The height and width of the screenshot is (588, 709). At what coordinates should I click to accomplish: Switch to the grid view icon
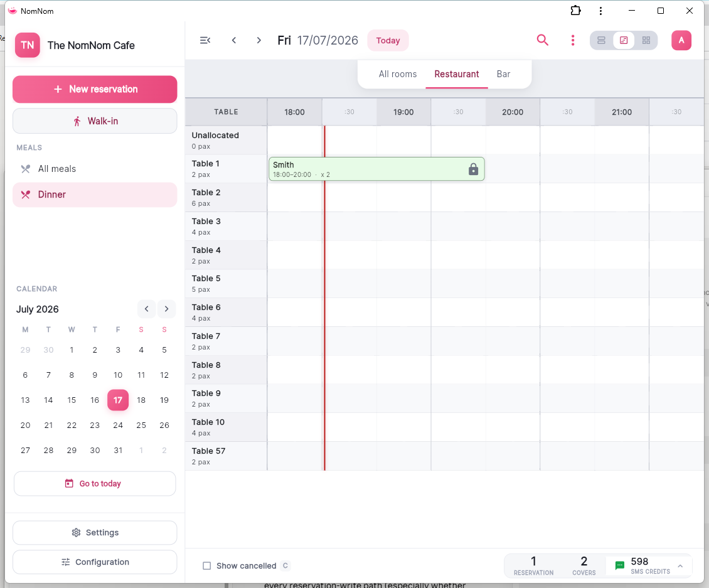[646, 40]
